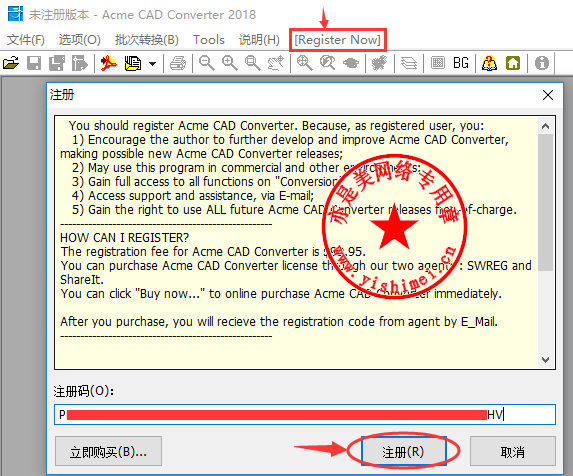Click the Zoom In magnifier icon

pos(230,63)
